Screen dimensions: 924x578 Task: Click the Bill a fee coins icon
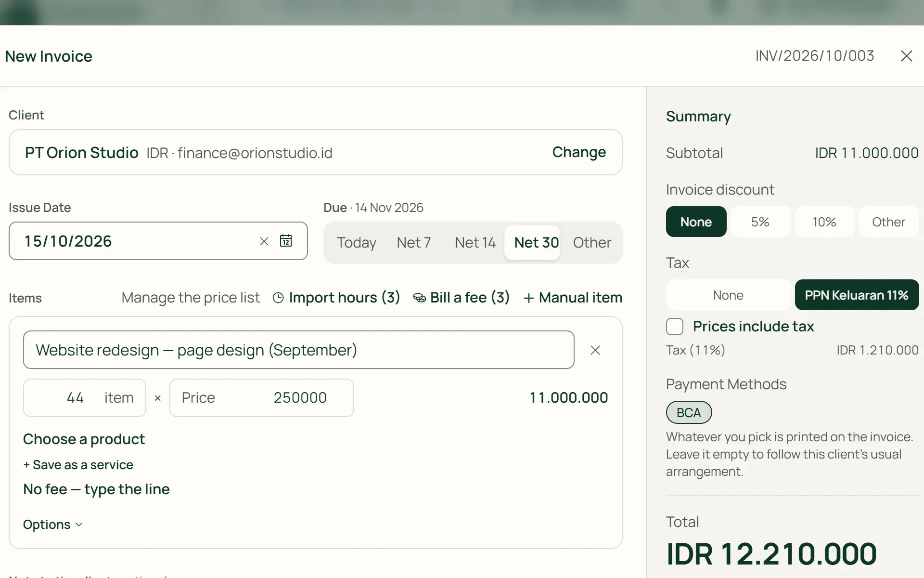point(419,298)
